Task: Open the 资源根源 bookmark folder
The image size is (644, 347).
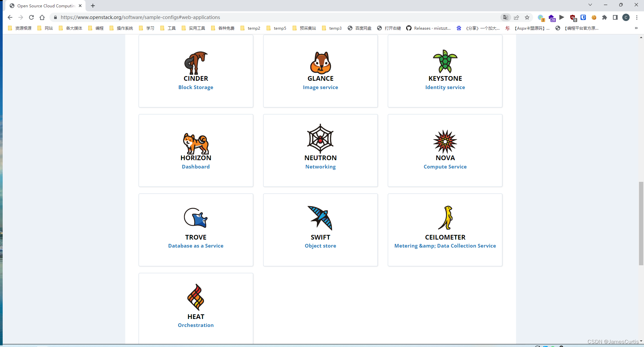Action: [20, 28]
